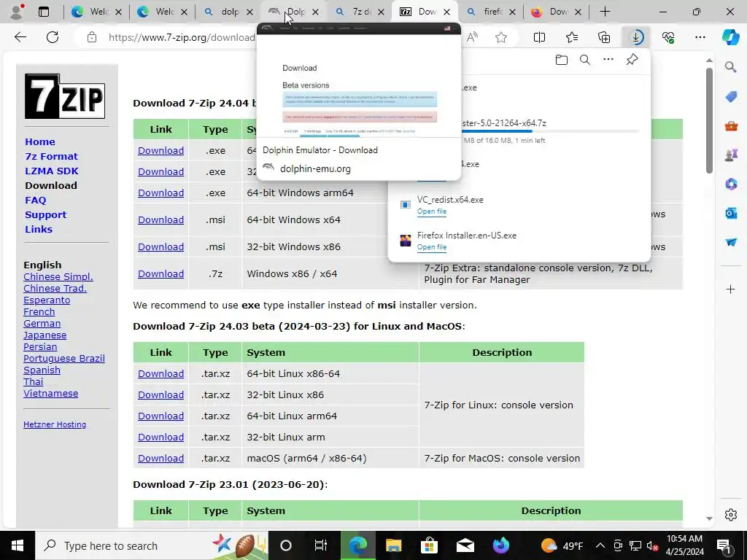
Task: Open sidebar Microsoft 365 icon
Action: coord(731,184)
